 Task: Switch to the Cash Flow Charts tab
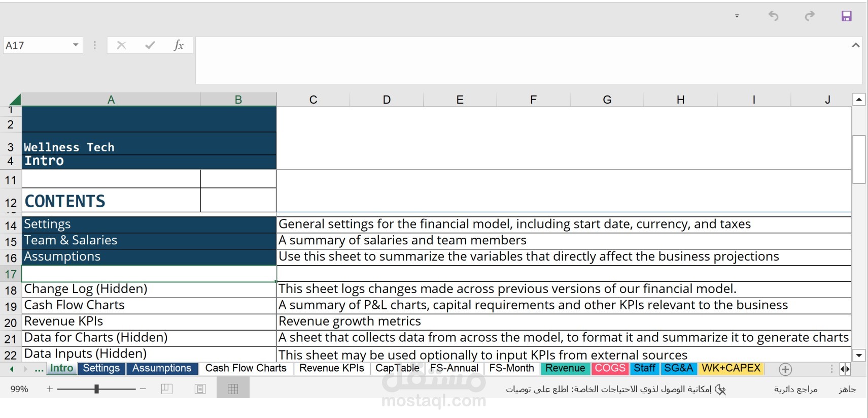tap(246, 368)
